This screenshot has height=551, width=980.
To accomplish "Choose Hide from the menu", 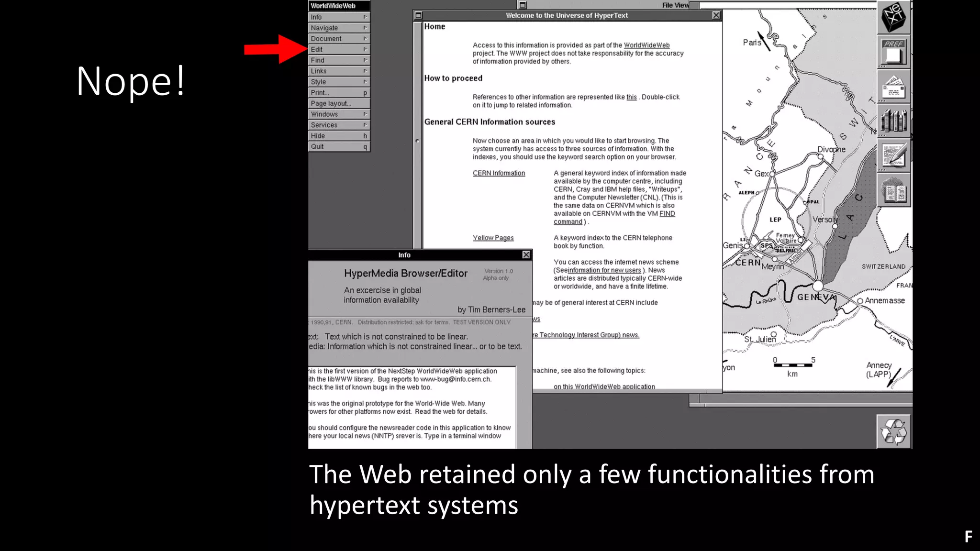I will coord(339,136).
